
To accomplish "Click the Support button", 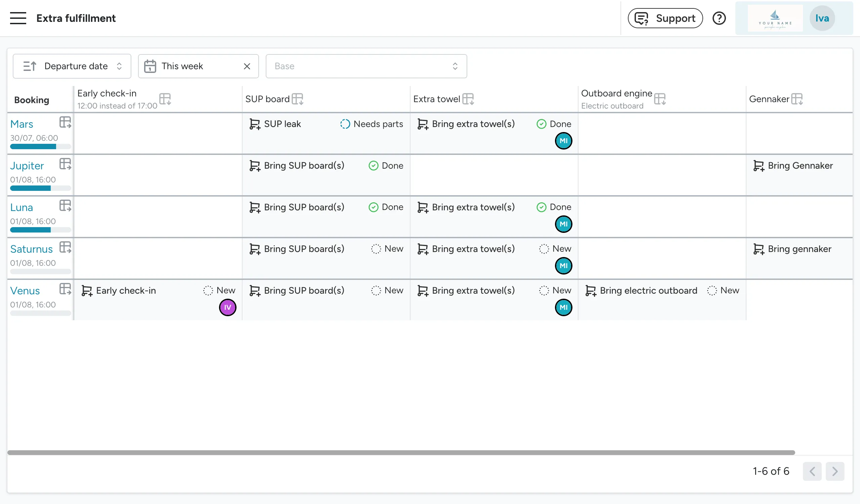I will 665,18.
